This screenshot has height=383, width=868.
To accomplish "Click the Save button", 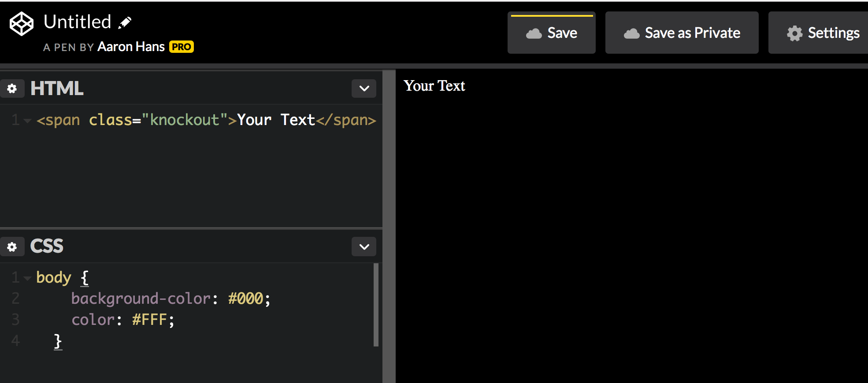I will [551, 33].
